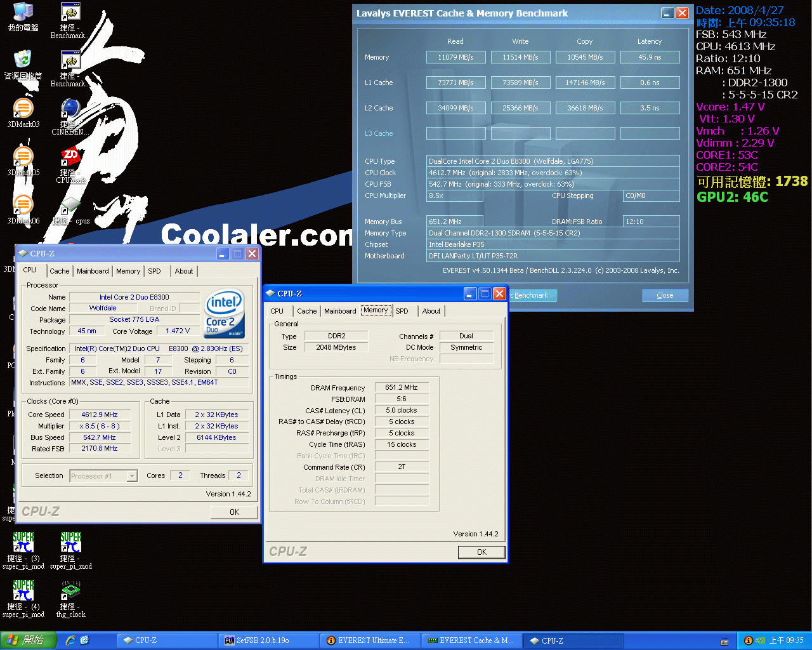The image size is (812, 650).
Task: Click the L2 Cache Copy 36618 MB/s value
Action: (x=586, y=108)
